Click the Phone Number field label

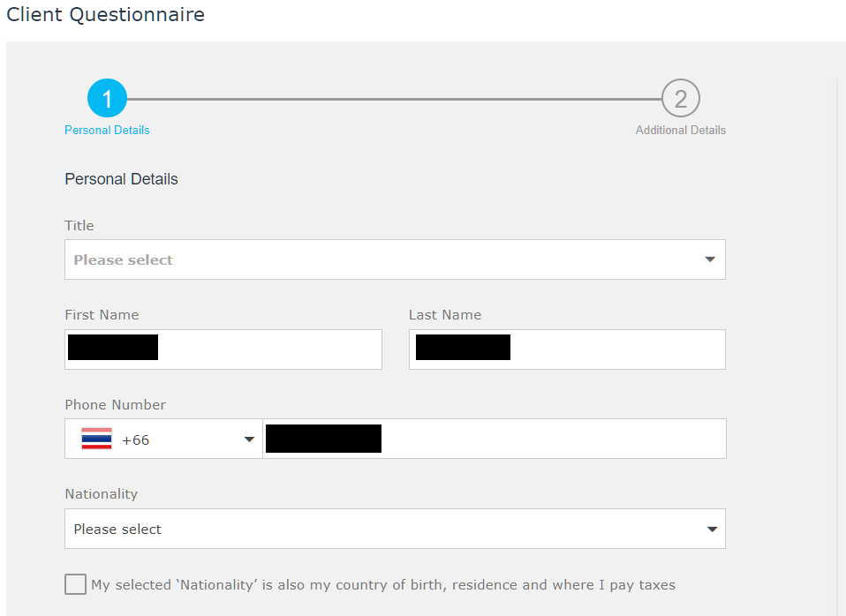pyautogui.click(x=115, y=404)
